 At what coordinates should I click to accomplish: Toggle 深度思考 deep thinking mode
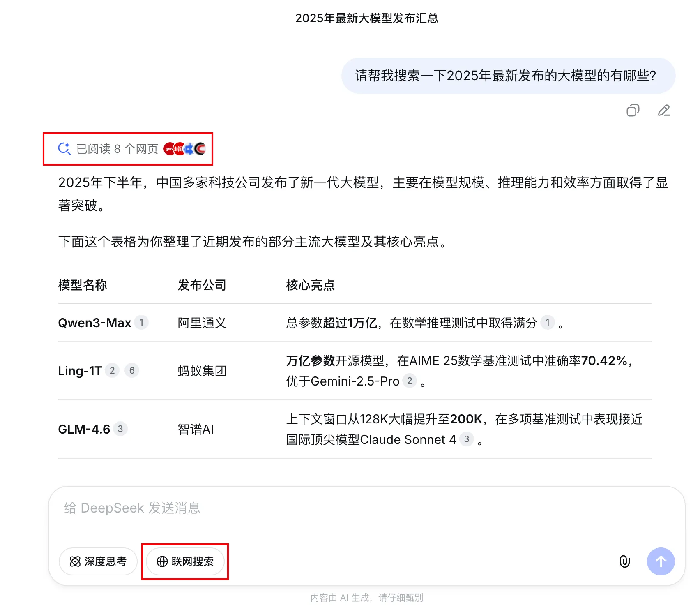98,561
